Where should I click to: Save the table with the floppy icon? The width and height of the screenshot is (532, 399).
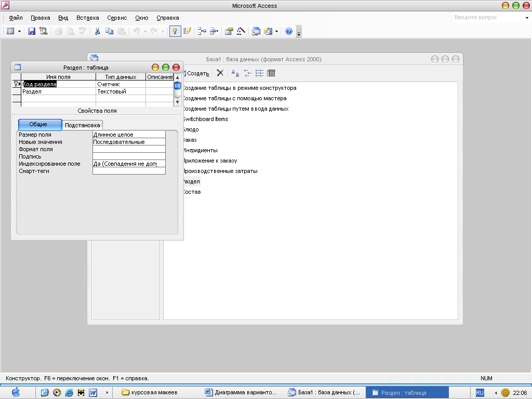pos(32,31)
